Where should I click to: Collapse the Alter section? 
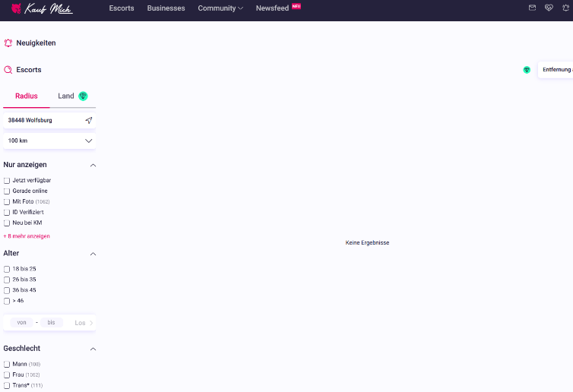[x=93, y=254]
